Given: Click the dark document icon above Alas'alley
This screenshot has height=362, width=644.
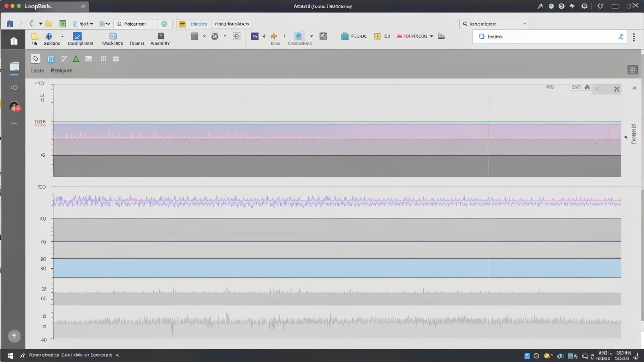Looking at the screenshot, I should tap(161, 36).
